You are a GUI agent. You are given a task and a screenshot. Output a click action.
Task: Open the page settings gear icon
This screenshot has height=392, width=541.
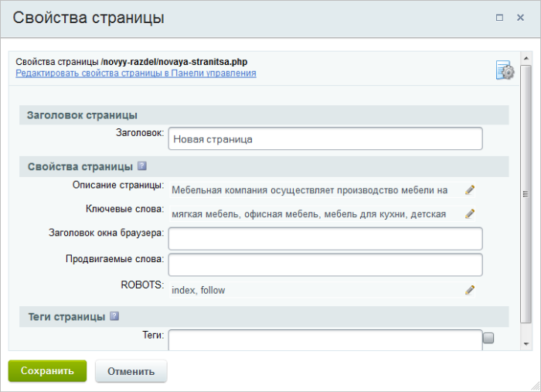pos(505,70)
